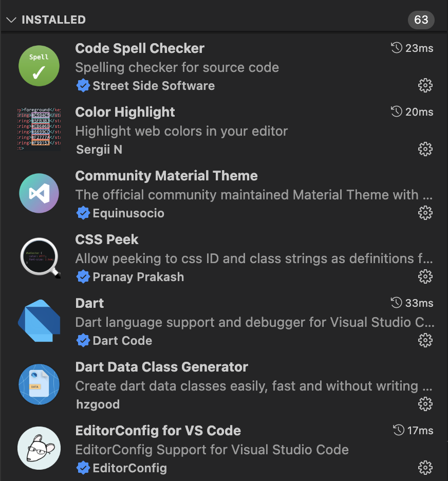Click 'Allow peeking to css ID' description
The image size is (448, 481).
(x=254, y=259)
